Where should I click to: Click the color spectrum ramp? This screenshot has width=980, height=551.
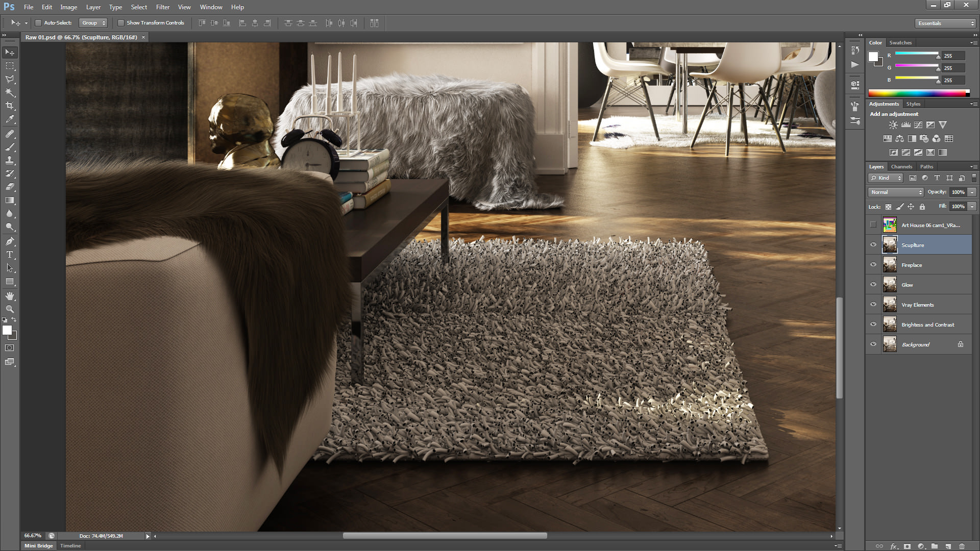(x=919, y=93)
